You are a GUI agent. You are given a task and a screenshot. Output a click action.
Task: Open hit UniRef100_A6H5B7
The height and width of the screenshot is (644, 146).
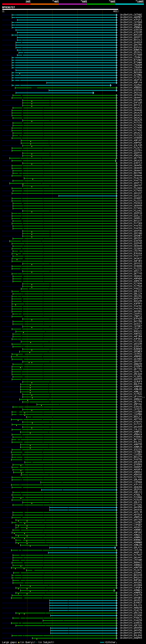pyautogui.click(x=131, y=17)
